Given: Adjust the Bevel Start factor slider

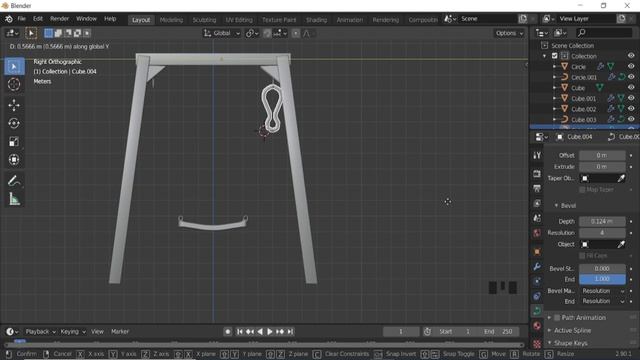Looking at the screenshot, I should pyautogui.click(x=602, y=269).
